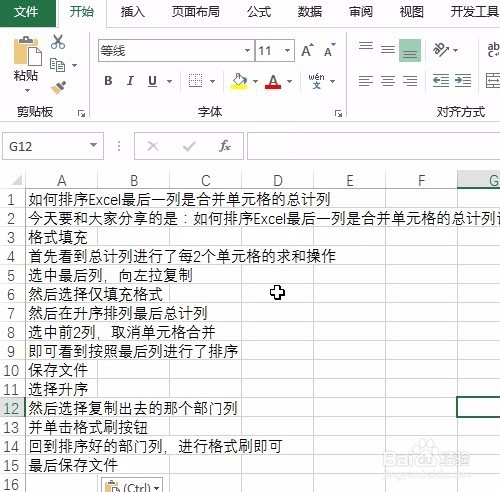Select column A header

tap(62, 181)
